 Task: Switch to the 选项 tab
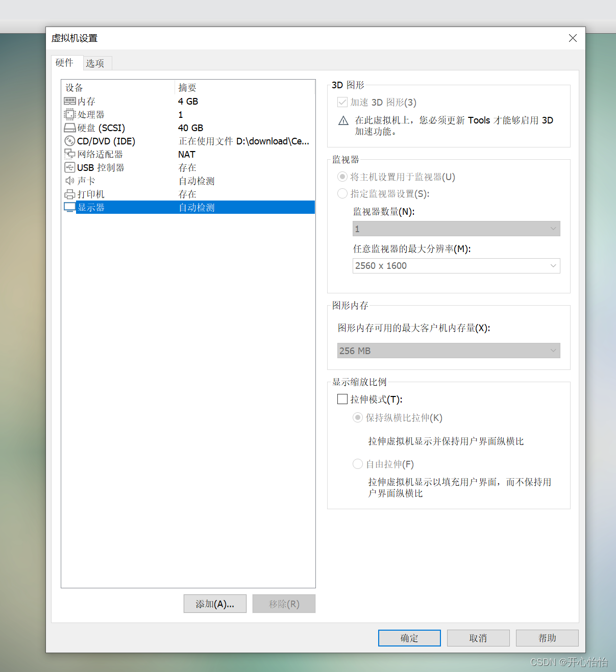(x=96, y=63)
